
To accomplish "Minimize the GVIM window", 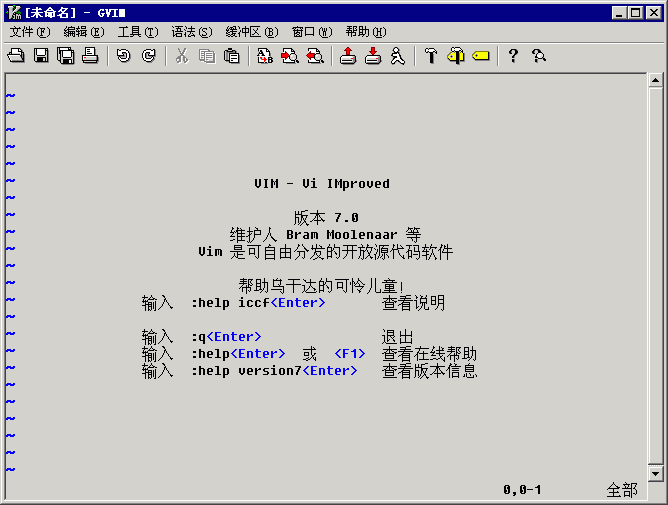I will point(619,13).
